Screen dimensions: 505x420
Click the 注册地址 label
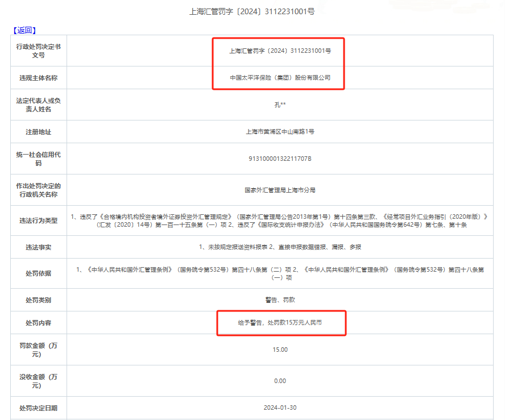point(38,132)
